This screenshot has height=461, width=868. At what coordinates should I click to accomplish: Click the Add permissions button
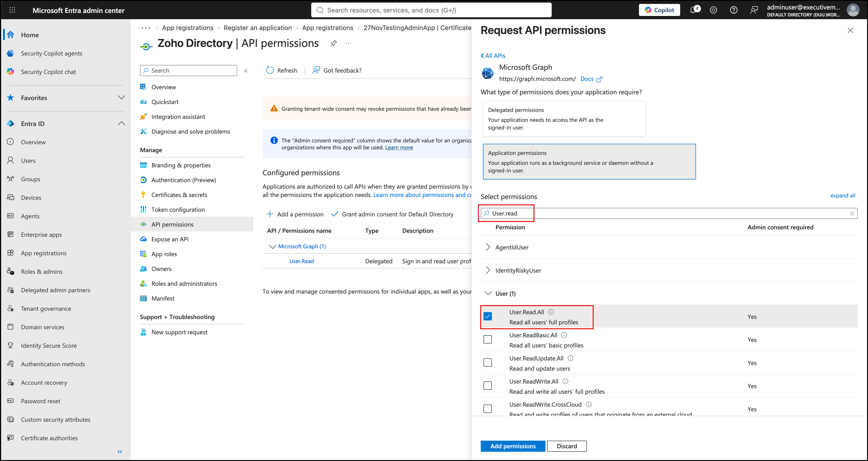[513, 446]
